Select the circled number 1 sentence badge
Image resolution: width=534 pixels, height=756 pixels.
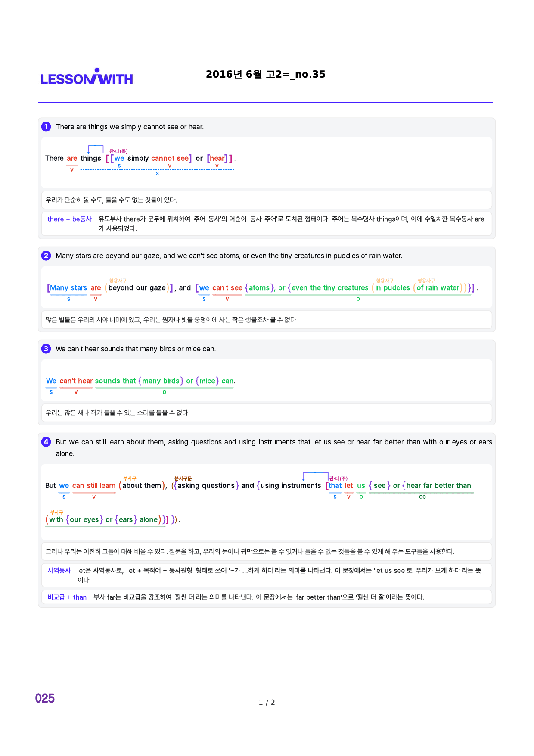[x=46, y=127]
